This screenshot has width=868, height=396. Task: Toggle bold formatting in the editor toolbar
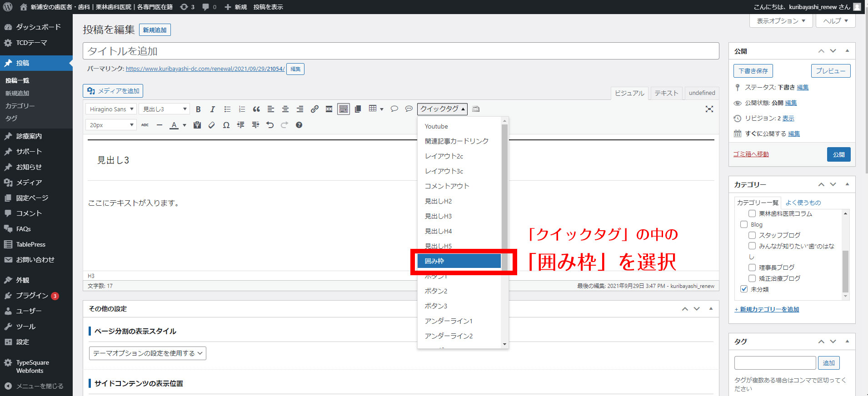click(198, 109)
